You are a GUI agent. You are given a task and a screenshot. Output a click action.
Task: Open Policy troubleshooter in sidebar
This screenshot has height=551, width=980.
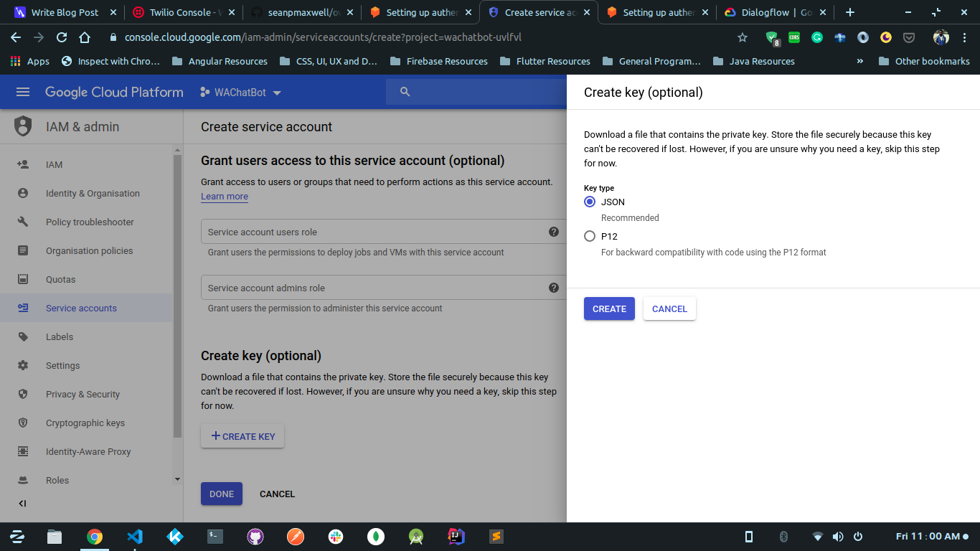86,222
